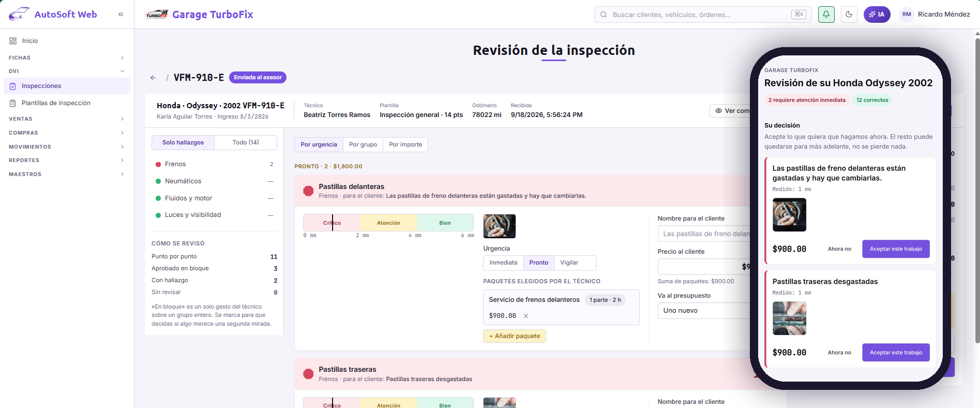Collapse the DVI section
Screen dimensions: 980x408
pos(67,71)
